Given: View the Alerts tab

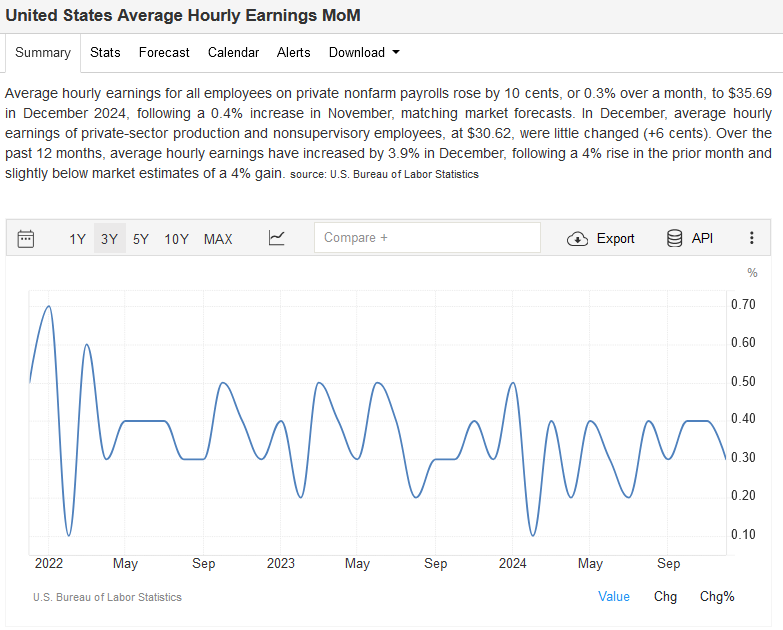Looking at the screenshot, I should coord(293,52).
